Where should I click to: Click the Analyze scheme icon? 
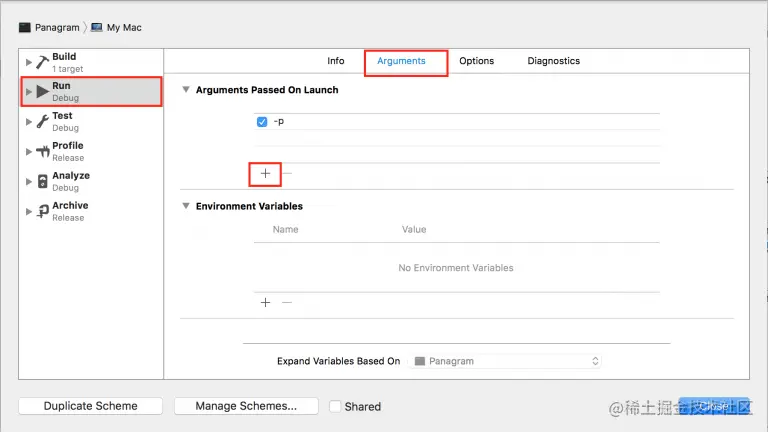click(x=42, y=182)
